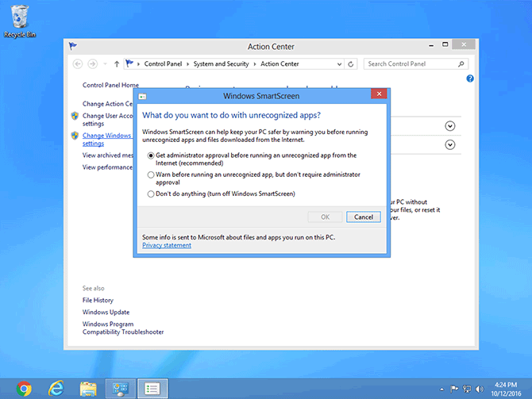Open Windows Program Compatibility Troubleshooter link
The image size is (532, 399).
[123, 328]
